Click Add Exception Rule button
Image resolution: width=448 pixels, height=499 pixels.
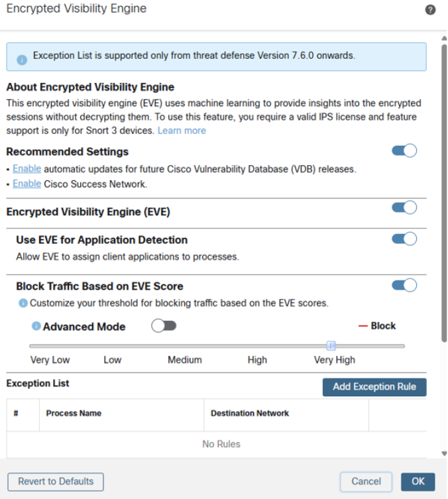click(374, 387)
